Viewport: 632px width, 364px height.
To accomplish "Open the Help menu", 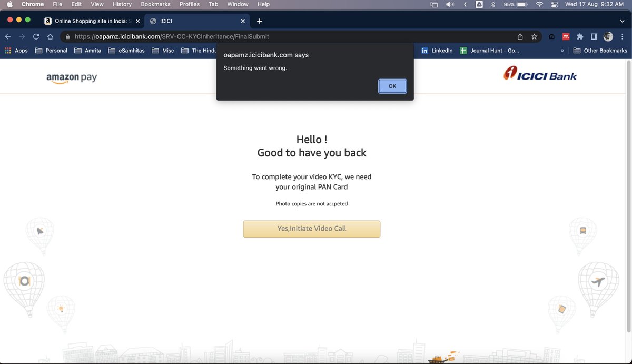I will [x=263, y=4].
